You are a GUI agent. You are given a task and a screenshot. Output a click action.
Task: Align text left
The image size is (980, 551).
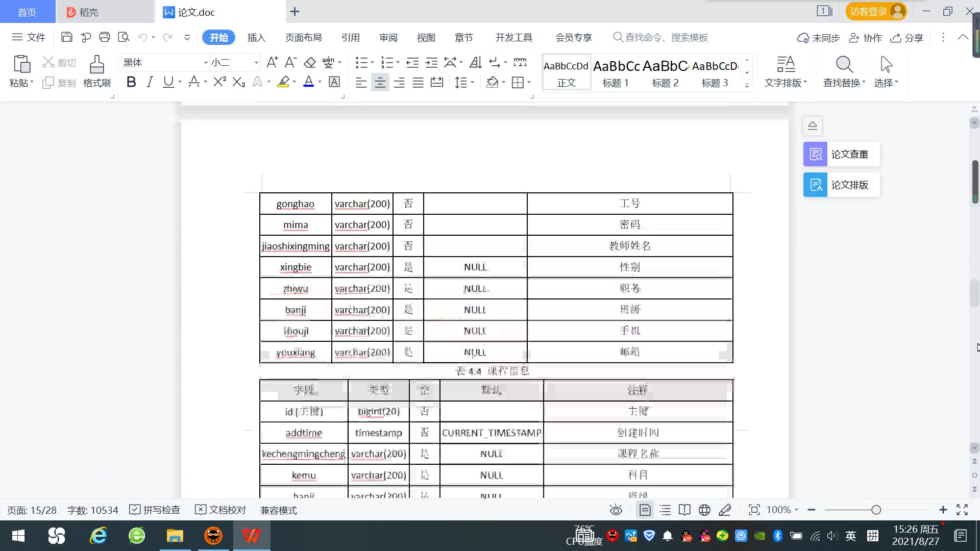coord(361,82)
